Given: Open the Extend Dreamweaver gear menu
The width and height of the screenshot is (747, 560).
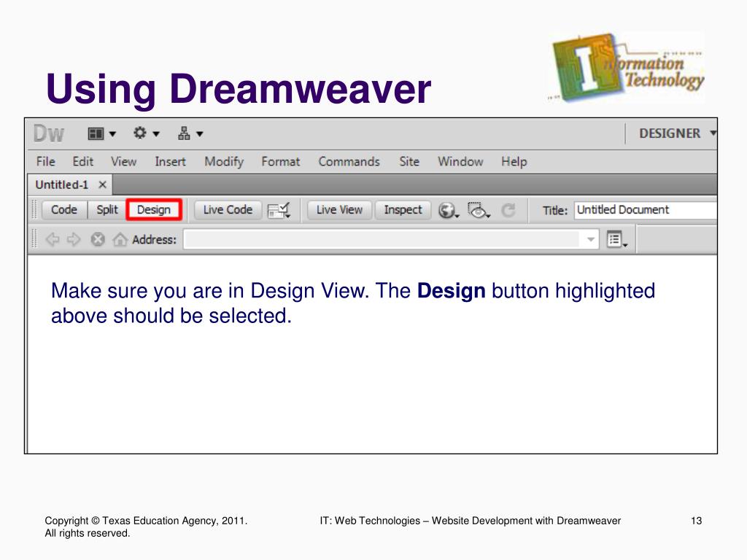Looking at the screenshot, I should tap(146, 133).
